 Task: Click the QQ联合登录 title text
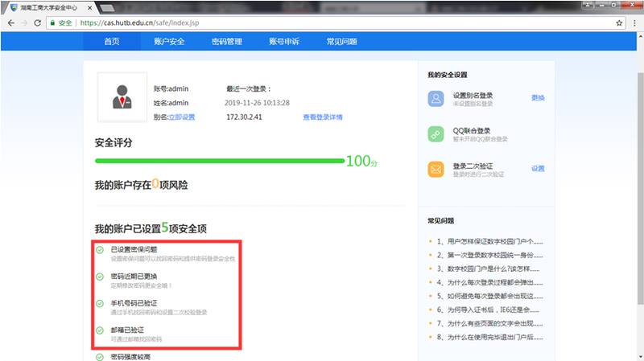472,131
